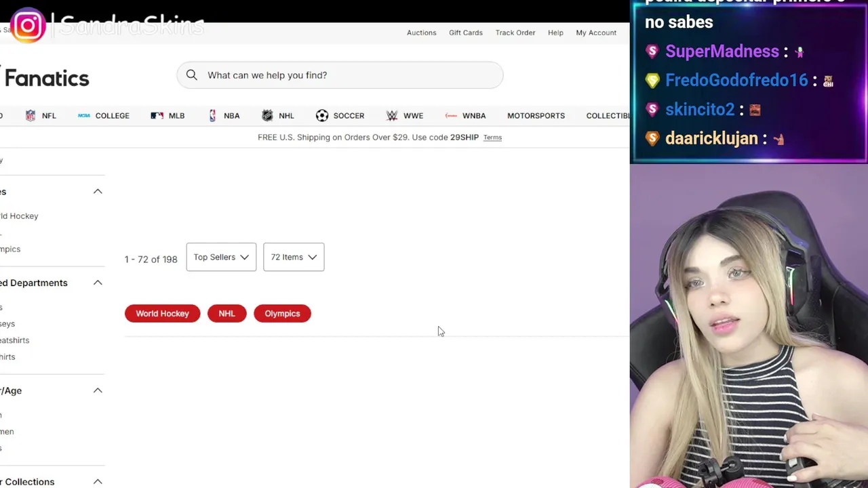Click the MLB logo icon

(157, 116)
